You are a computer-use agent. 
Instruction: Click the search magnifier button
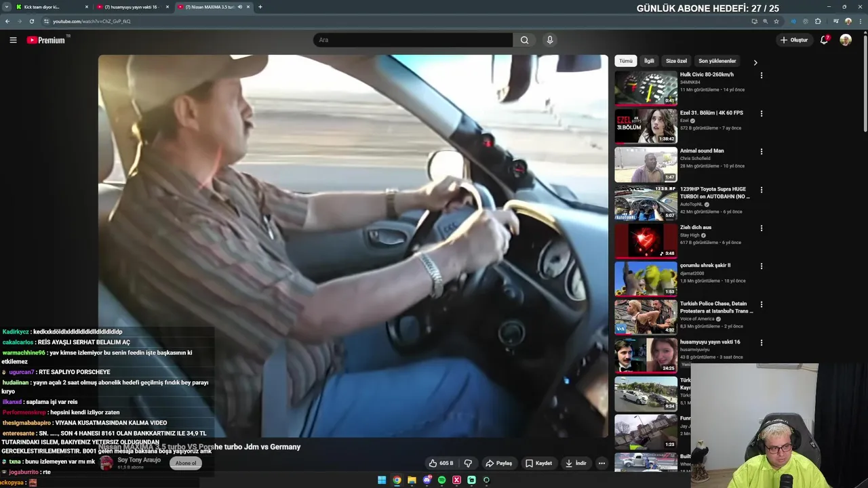(x=524, y=40)
